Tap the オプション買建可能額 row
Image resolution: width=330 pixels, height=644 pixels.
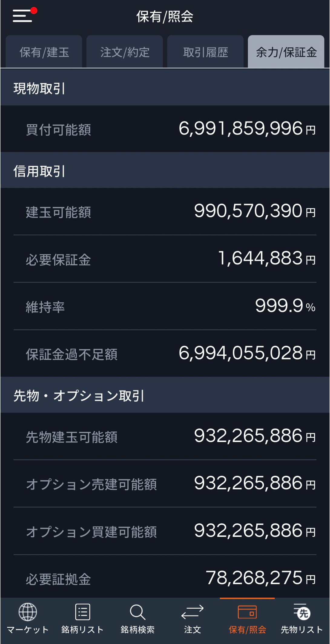tap(165, 531)
